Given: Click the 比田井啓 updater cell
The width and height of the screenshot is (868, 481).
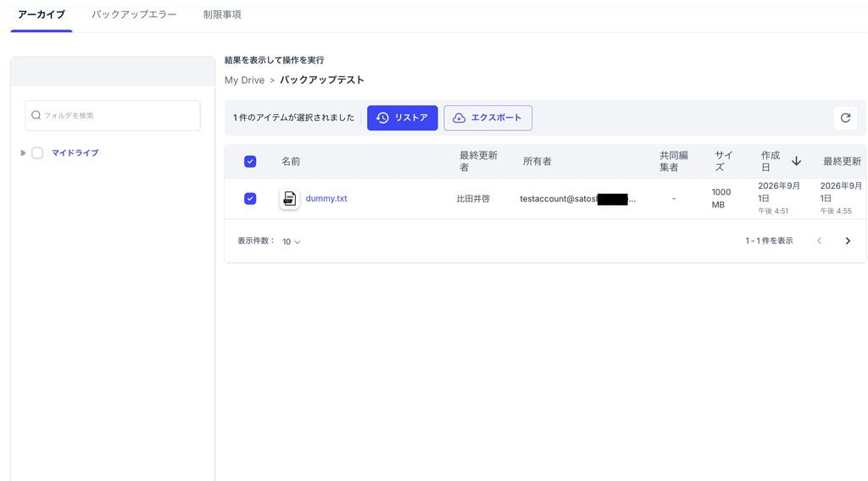Looking at the screenshot, I should click(473, 198).
